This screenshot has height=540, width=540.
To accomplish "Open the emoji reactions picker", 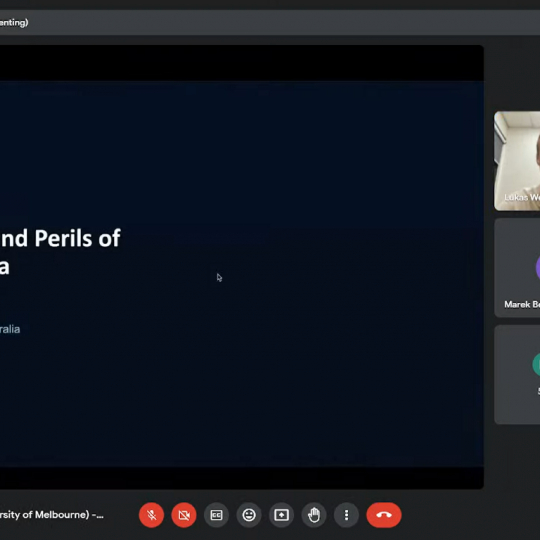I will tap(249, 515).
